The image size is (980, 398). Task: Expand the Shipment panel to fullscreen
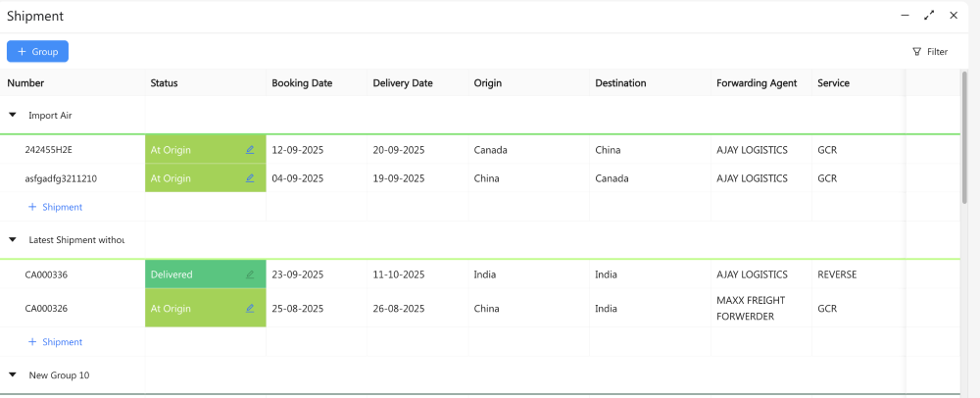(929, 16)
